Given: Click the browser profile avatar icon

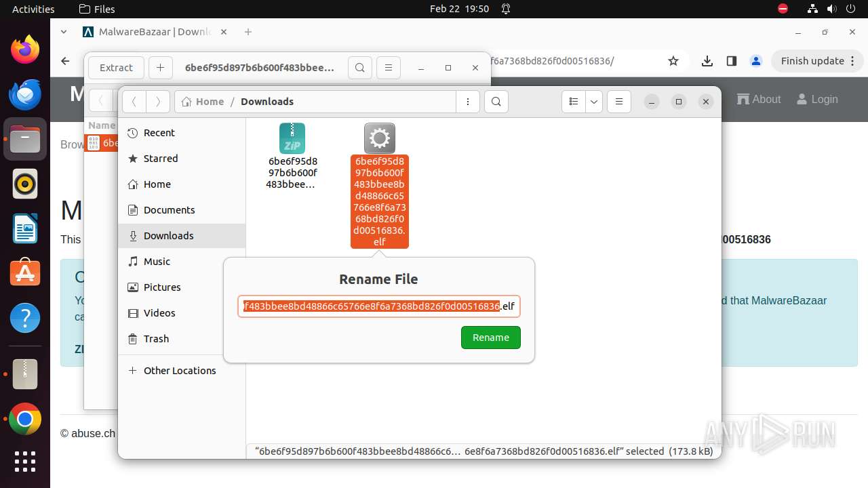Looking at the screenshot, I should tap(756, 61).
